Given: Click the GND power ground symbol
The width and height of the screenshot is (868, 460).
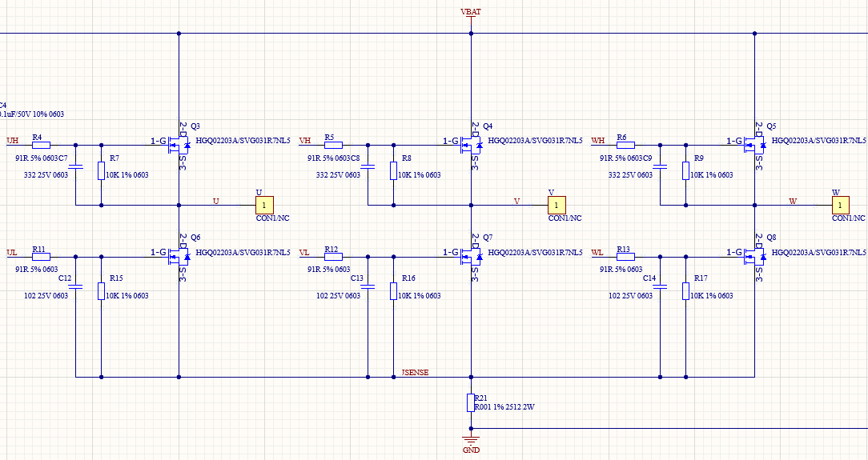Looking at the screenshot, I should click(471, 440).
